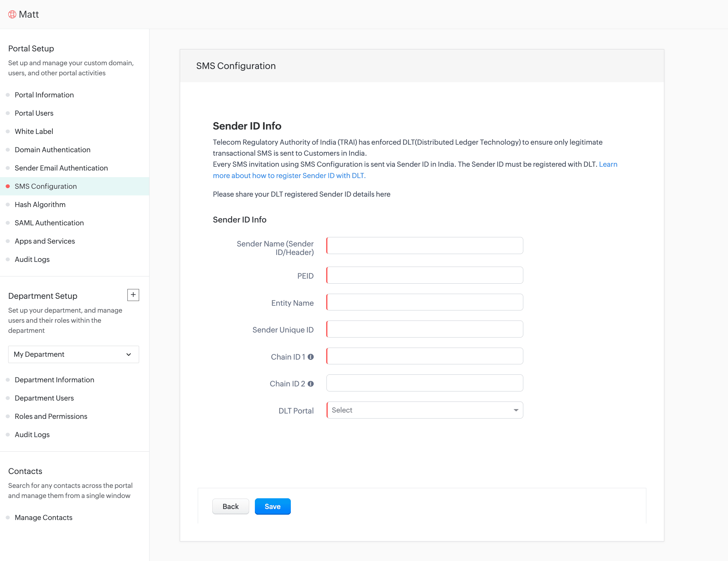The height and width of the screenshot is (561, 728).
Task: Focus the Sender Name input field
Action: 424,246
